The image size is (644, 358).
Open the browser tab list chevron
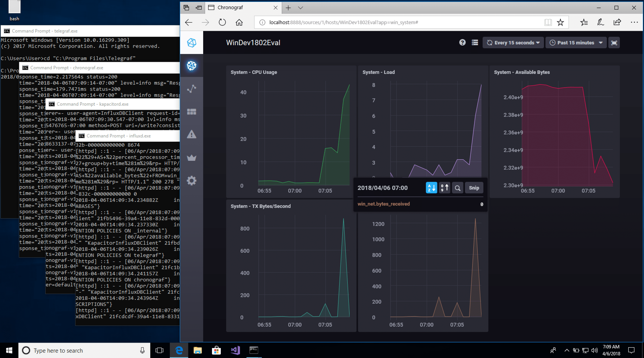click(x=301, y=8)
